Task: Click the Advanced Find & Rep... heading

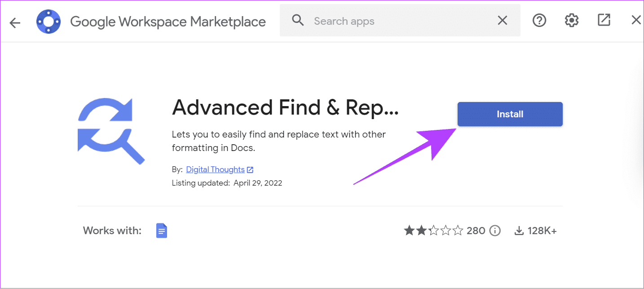Action: coord(285,108)
